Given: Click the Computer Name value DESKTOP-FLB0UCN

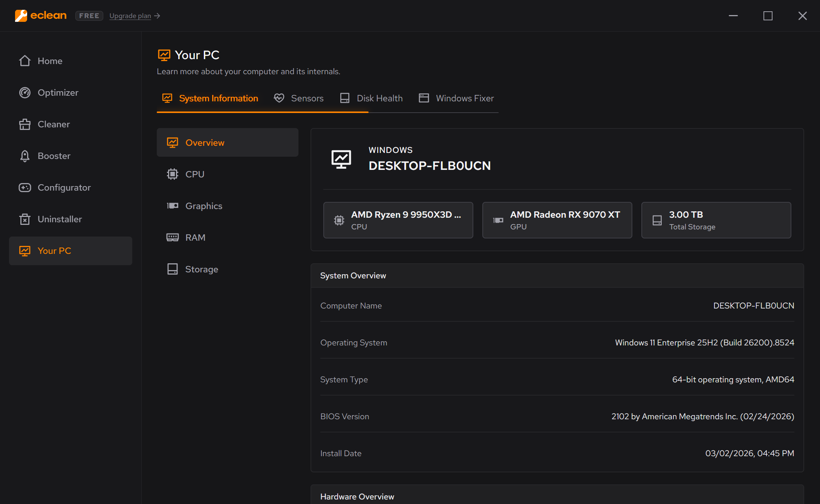Looking at the screenshot, I should [x=754, y=305].
